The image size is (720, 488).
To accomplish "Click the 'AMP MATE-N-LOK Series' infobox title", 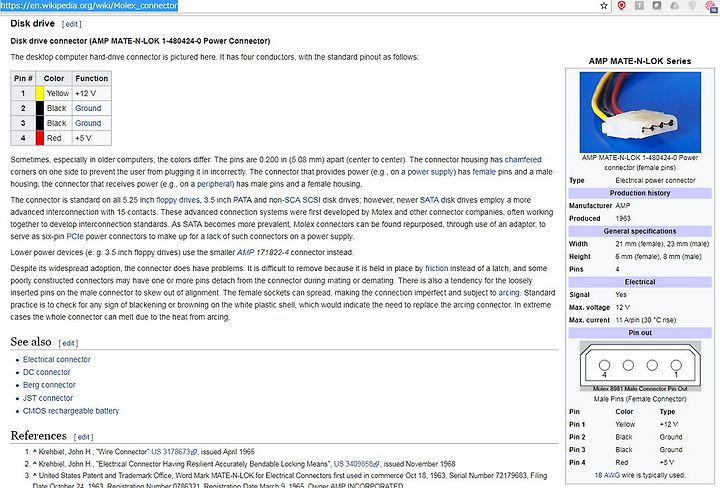I will point(640,61).
